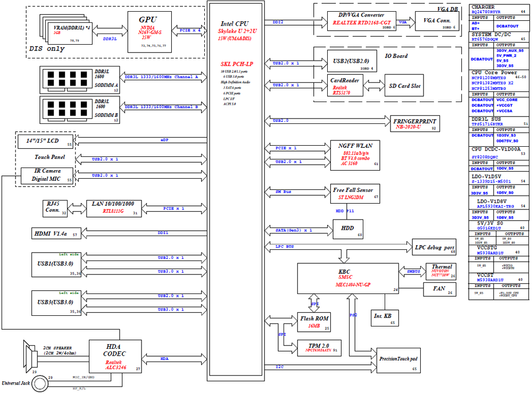
Task: Select the HDA CODEC Realtek ALC3246 block
Action: [115, 356]
